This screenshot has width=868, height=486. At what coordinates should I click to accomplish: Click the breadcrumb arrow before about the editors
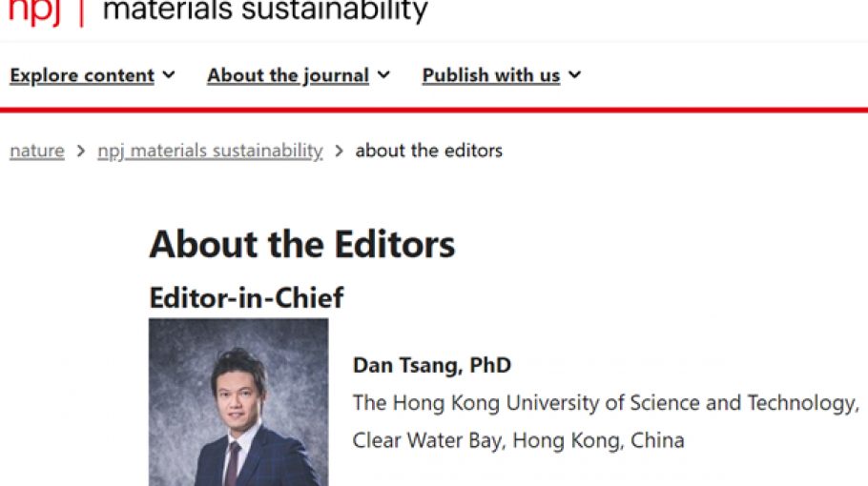click(x=340, y=151)
